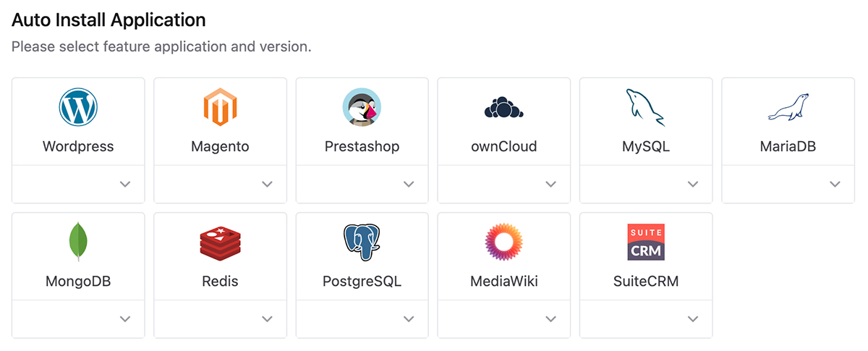Open the Wordpress version dropdown

78,185
